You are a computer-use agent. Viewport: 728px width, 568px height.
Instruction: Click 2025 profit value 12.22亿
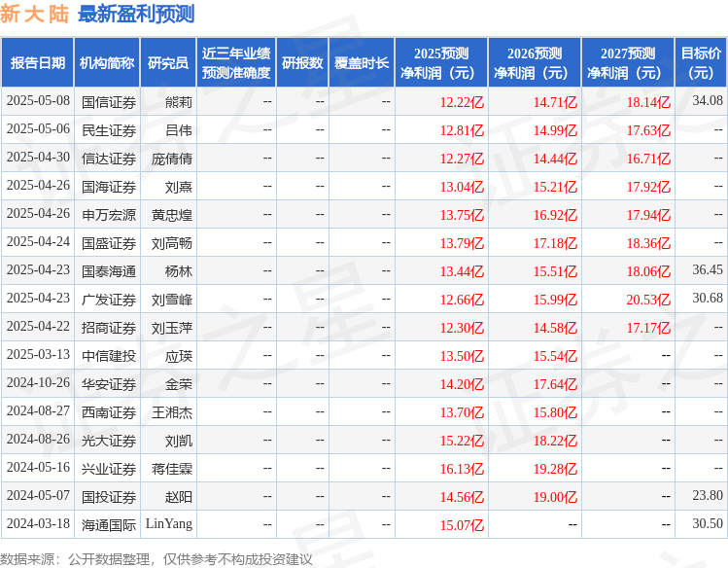tap(462, 102)
